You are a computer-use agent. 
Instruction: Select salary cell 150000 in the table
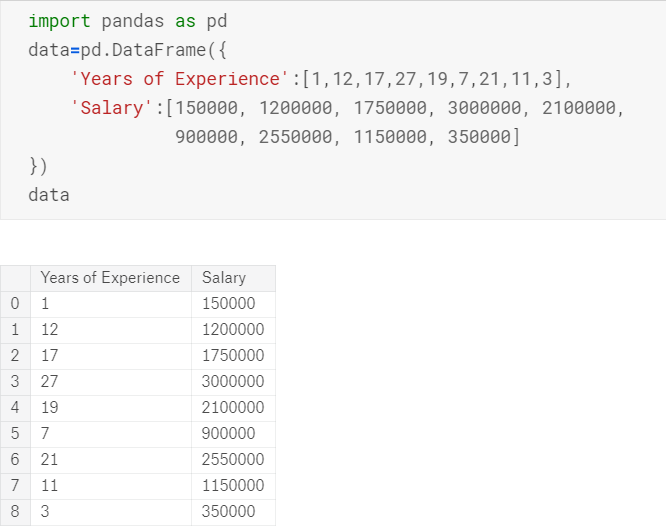point(233,304)
